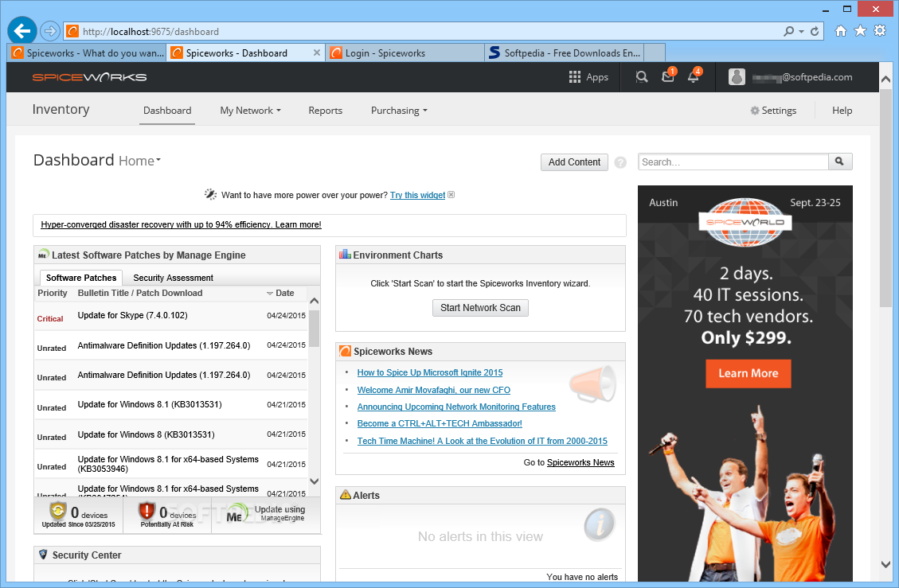Click the Priority column header

pos(53,293)
